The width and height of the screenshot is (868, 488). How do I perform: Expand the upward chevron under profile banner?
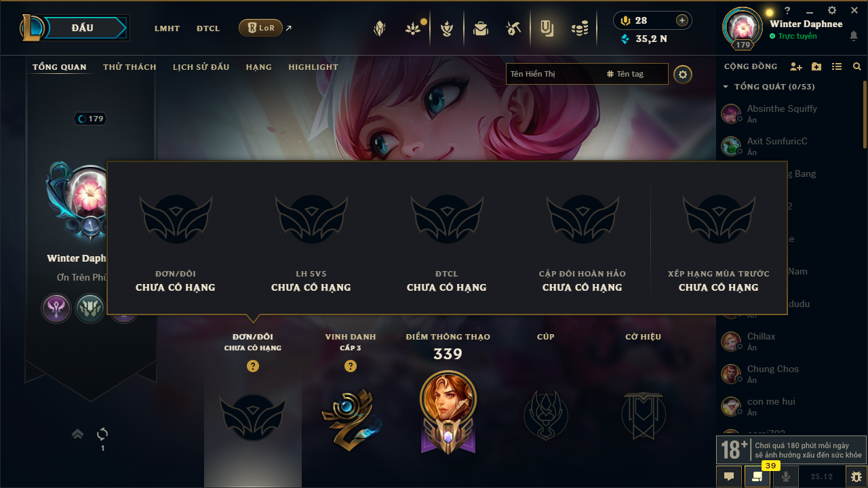78,434
